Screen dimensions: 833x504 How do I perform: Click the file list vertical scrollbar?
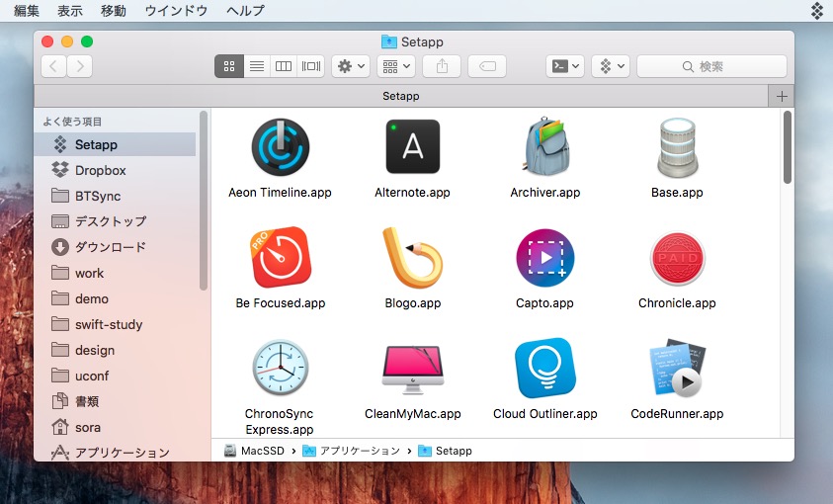788,148
